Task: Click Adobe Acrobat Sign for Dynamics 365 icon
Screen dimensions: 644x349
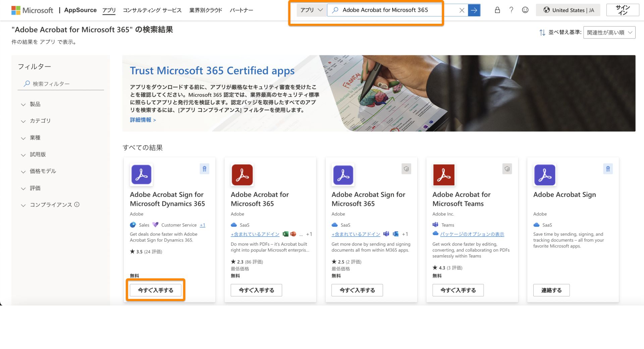Action: pyautogui.click(x=141, y=175)
